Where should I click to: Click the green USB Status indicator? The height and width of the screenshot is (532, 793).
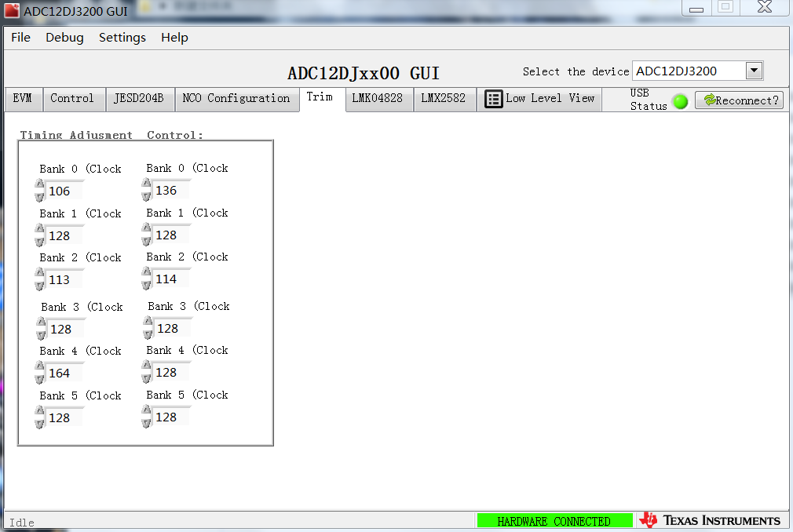click(681, 101)
